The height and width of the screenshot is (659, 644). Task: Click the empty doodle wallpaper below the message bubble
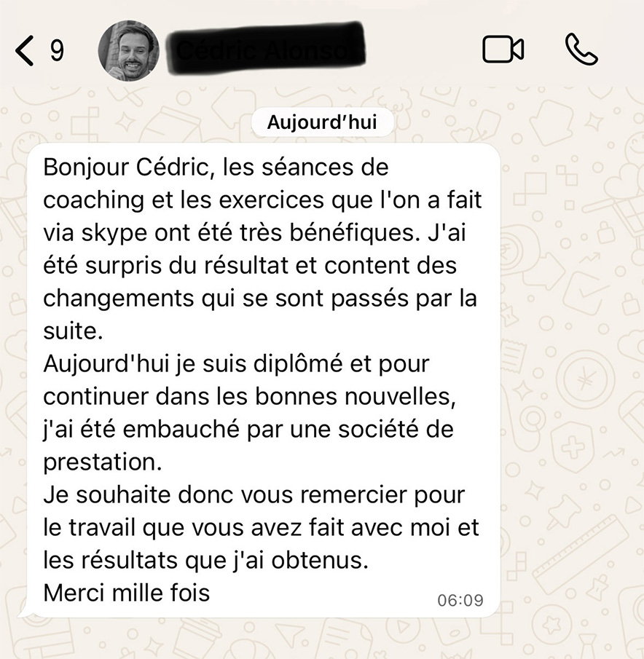pos(322,639)
